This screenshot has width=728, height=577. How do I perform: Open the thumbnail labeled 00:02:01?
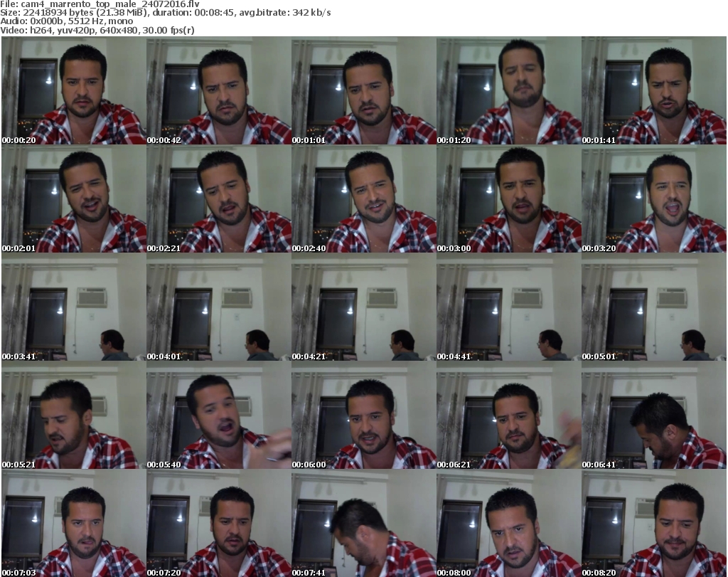click(x=74, y=198)
